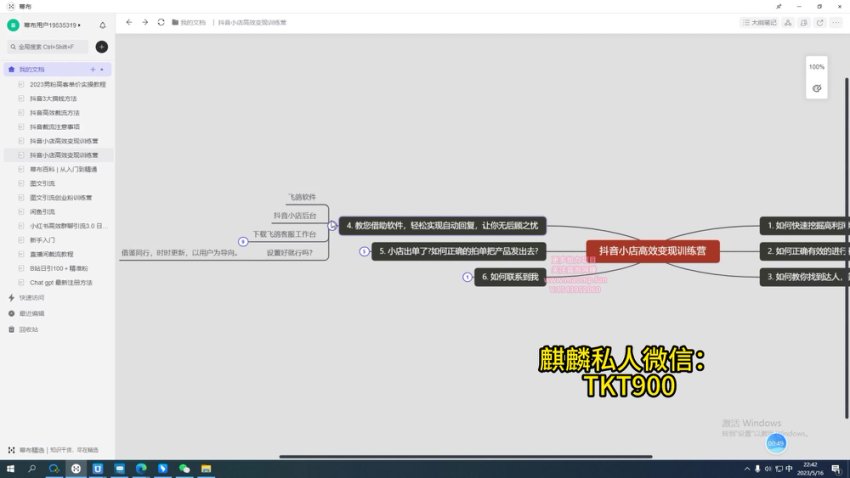Open the 回收站 recycle bin
Screen dimensions: 850x478
(x=28, y=329)
